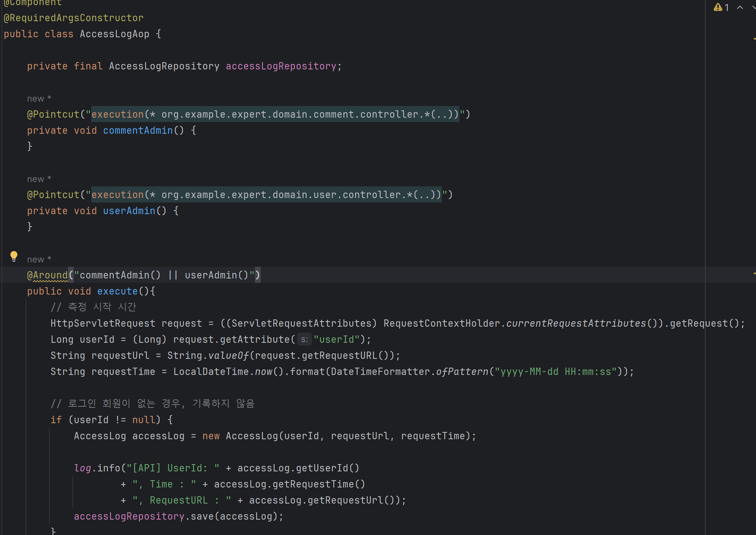
Task: Click the 'new *' hint above userAdmin pointcut
Action: click(x=39, y=179)
